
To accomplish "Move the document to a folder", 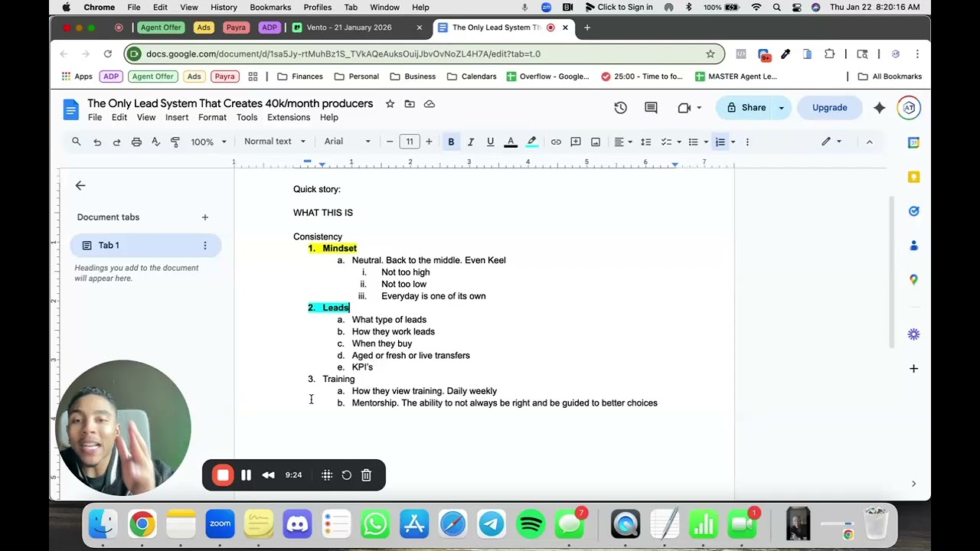I will [x=410, y=104].
